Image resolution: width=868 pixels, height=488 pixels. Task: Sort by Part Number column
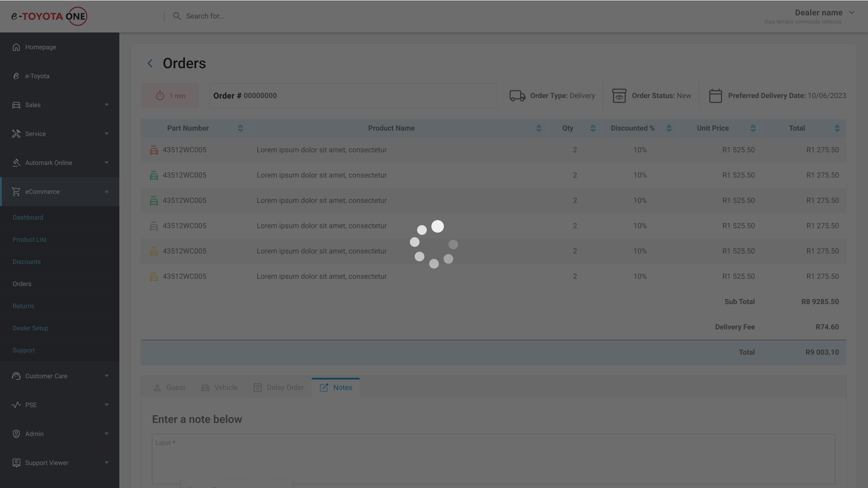(240, 128)
